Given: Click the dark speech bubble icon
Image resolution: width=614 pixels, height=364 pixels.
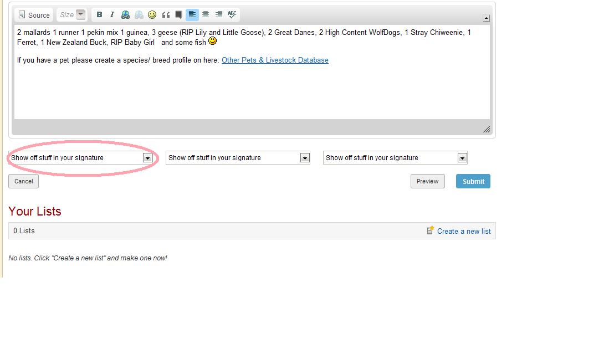Looking at the screenshot, I should [178, 15].
